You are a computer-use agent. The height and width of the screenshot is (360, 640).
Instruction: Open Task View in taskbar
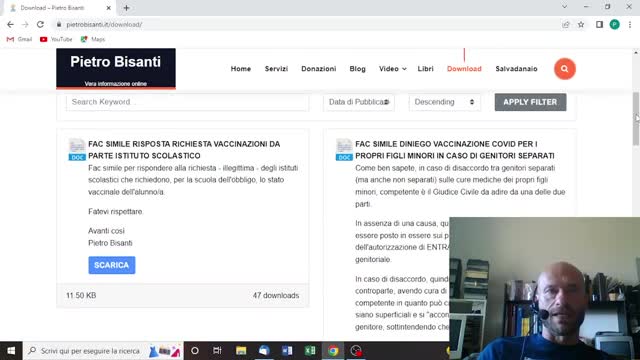click(217, 351)
